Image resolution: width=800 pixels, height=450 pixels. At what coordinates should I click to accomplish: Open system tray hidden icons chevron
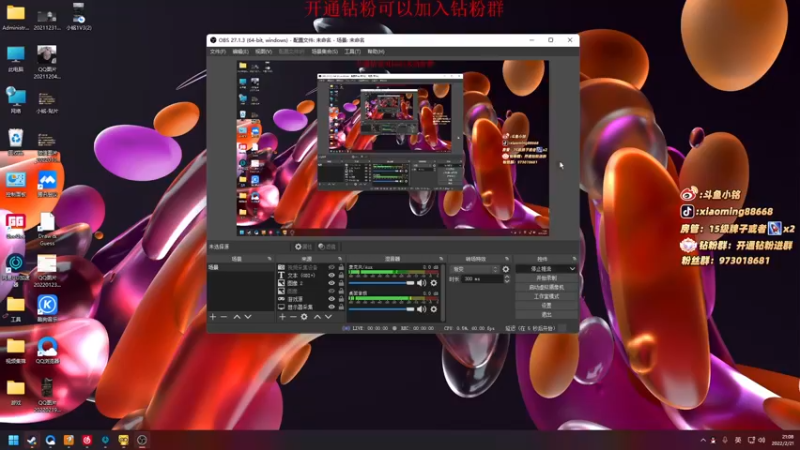tap(703, 440)
